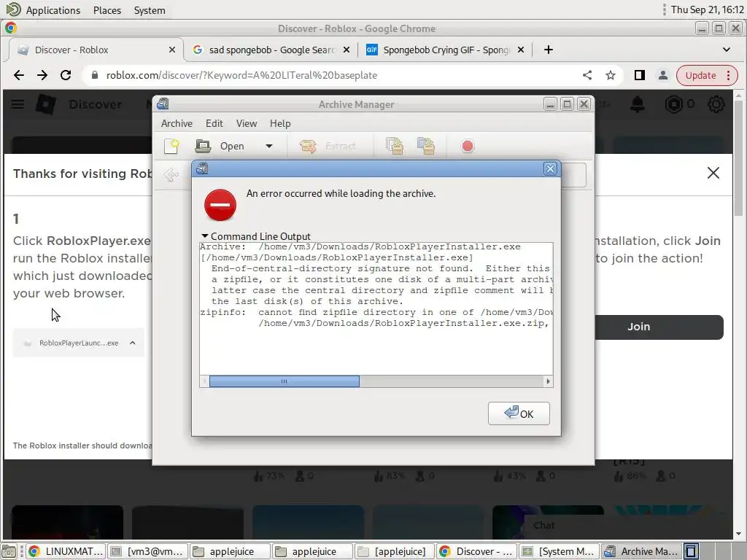Close the Discover - Roblox tab
This screenshot has height=560, width=747.
coord(172,50)
